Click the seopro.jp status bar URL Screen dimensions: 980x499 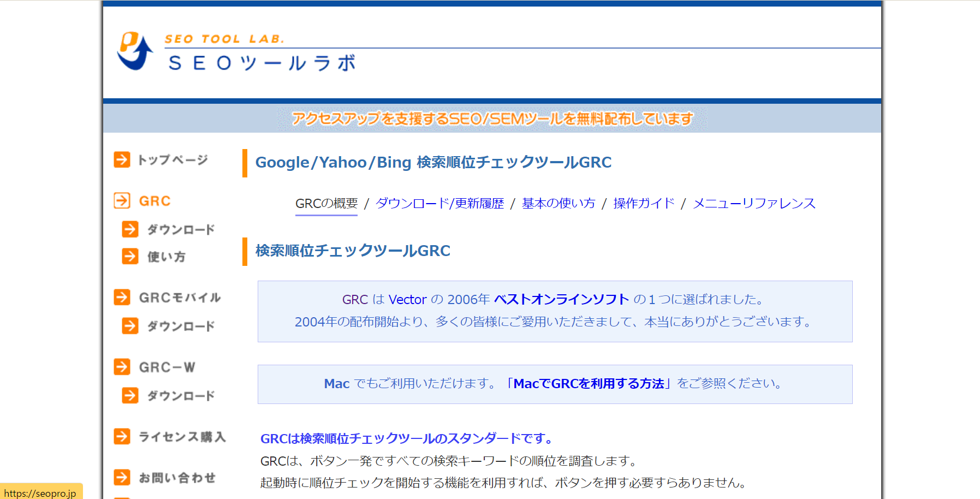coord(40,493)
